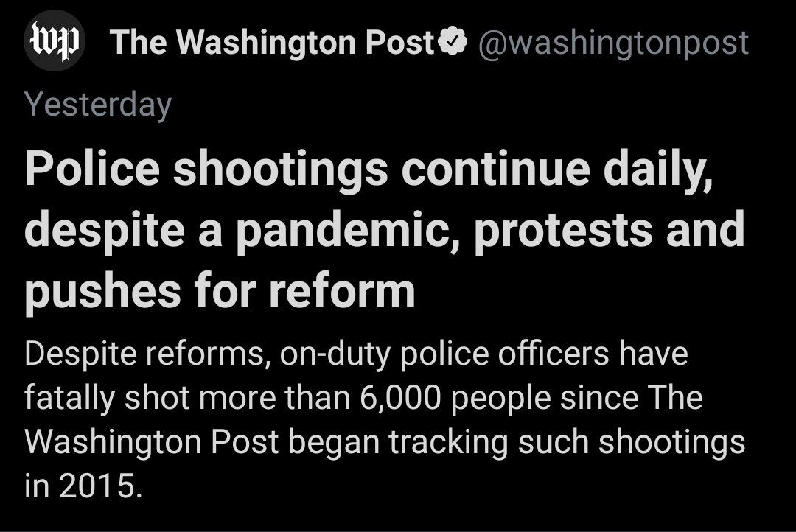The width and height of the screenshot is (796, 532).
Task: Click the word "Washington" in the summary
Action: pyautogui.click(x=114, y=442)
